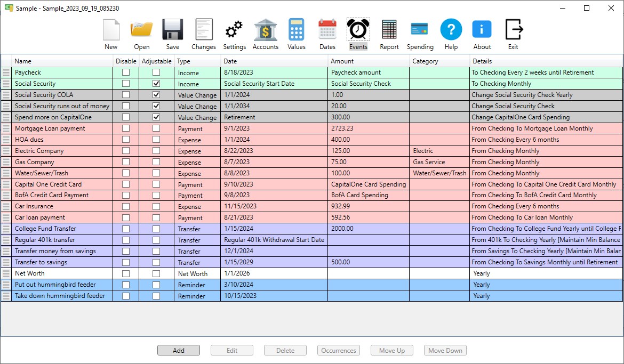Check Disable for Electric Company

[x=126, y=151]
